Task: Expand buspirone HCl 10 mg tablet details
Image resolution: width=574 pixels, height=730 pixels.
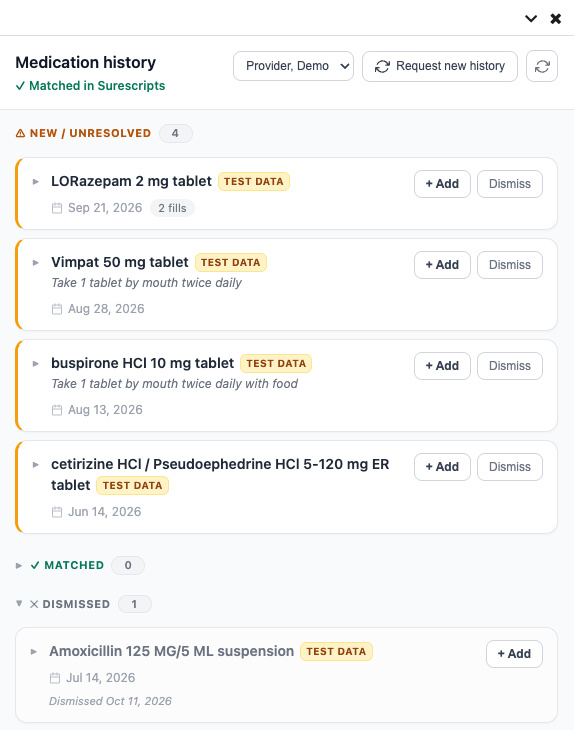Action: pos(36,364)
